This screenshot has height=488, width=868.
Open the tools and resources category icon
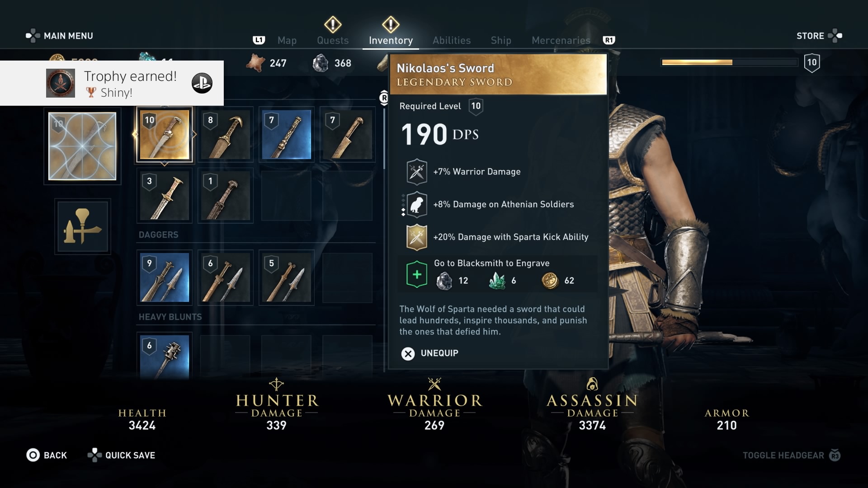click(83, 227)
